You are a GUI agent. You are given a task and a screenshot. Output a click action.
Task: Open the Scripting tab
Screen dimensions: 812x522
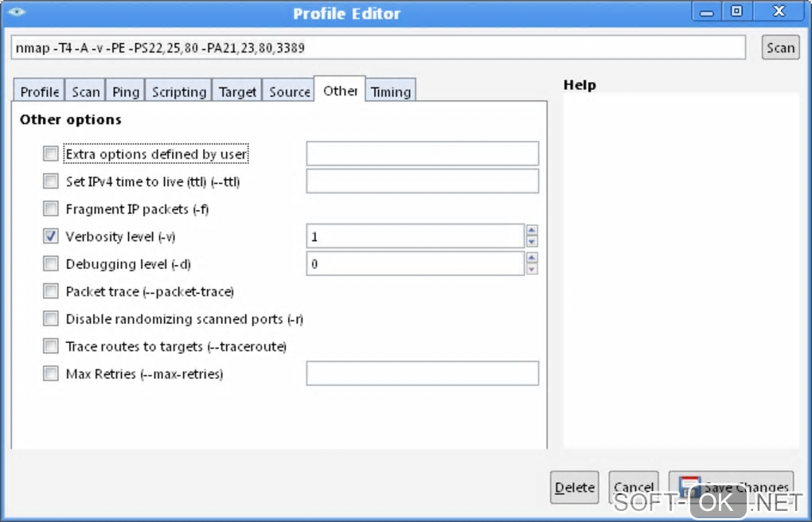(x=178, y=92)
